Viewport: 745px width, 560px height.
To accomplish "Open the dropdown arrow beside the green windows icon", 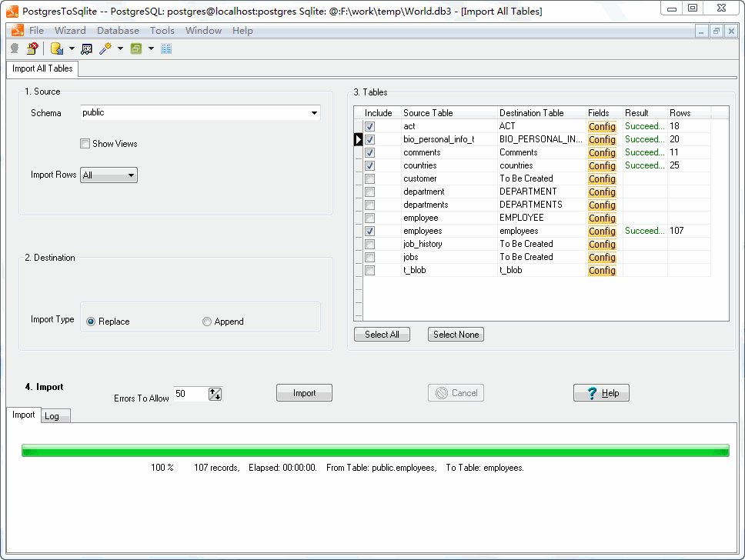I will 151,48.
